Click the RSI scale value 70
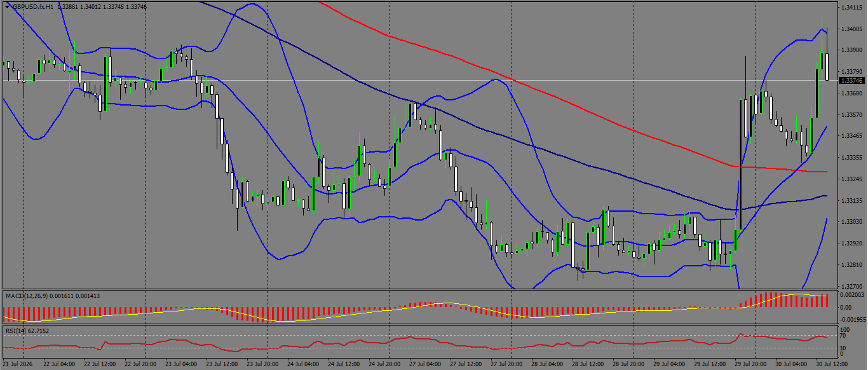Viewport: 868px width, 370px height. pos(843,336)
